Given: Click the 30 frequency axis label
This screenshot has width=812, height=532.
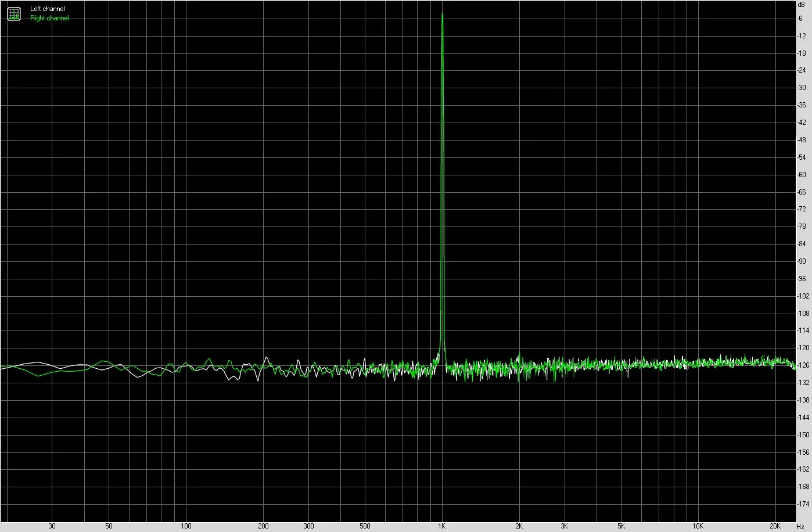Looking at the screenshot, I should (52, 526).
